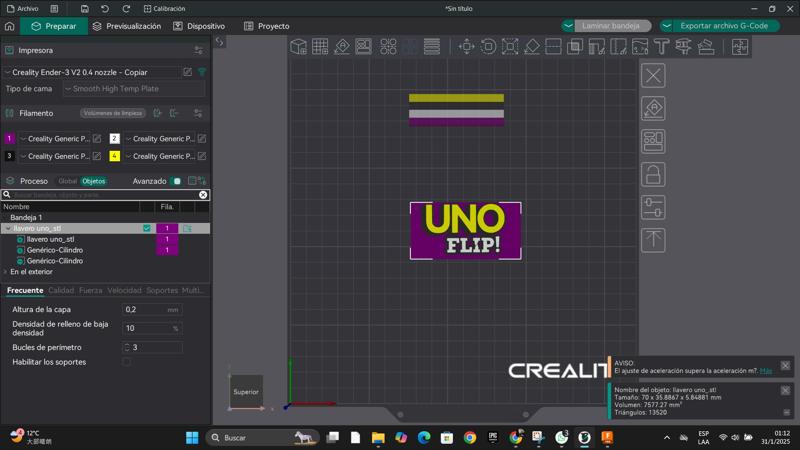
Task: Click the Superior view cube face
Action: [x=246, y=392]
